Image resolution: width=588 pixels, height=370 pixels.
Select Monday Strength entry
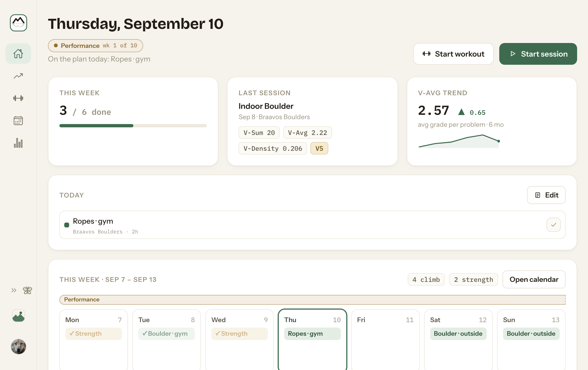tap(93, 334)
